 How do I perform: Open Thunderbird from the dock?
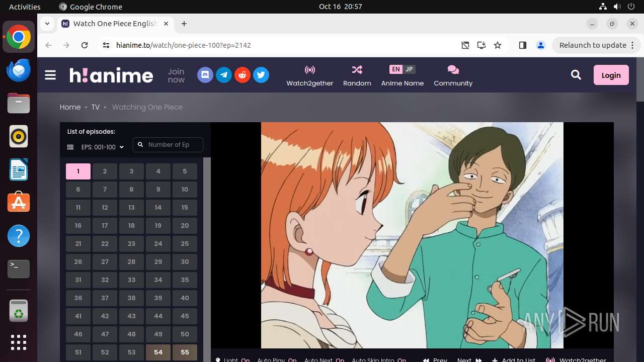(19, 70)
